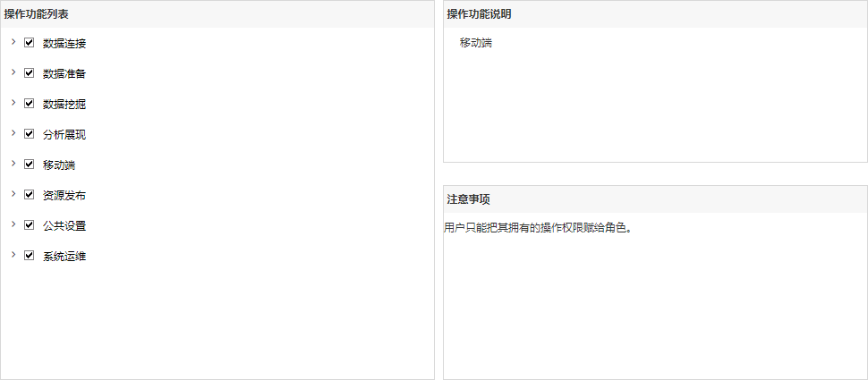Select the 系统运维 label in the tree
The height and width of the screenshot is (380, 868).
(64, 257)
